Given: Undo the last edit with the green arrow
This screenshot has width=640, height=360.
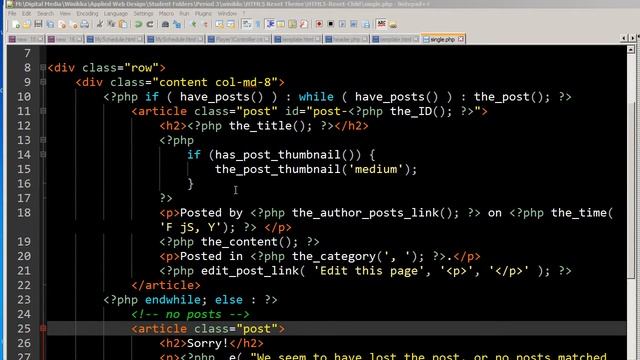Looking at the screenshot, I should coord(138,24).
